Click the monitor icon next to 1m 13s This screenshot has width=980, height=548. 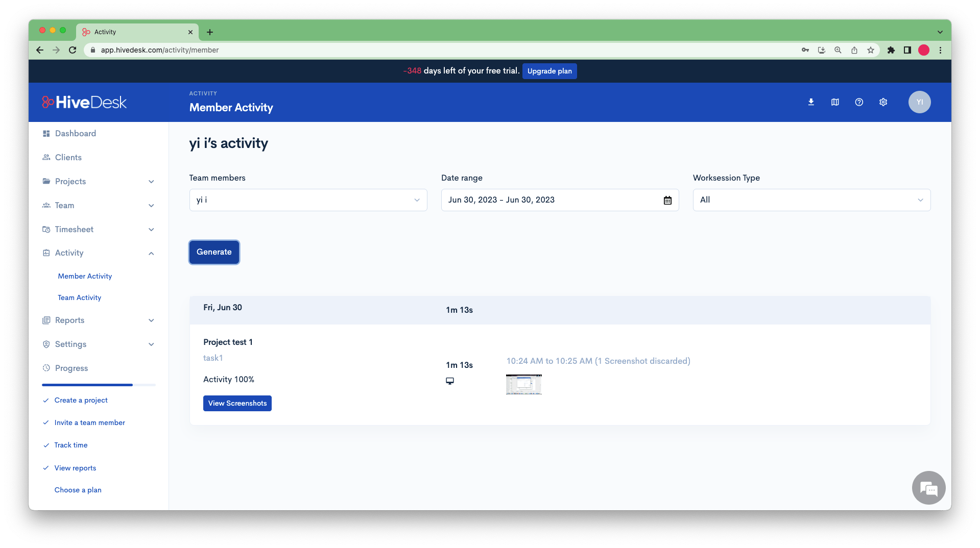[450, 381]
